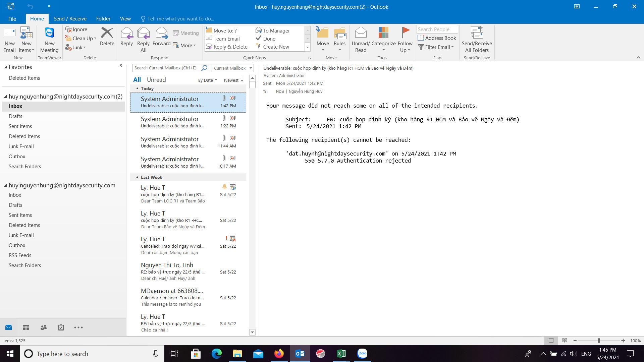Switch to Normal view in status bar

(551, 341)
